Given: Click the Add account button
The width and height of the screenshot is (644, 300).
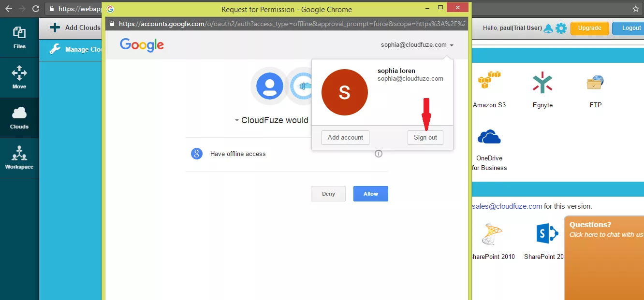Looking at the screenshot, I should tap(345, 137).
